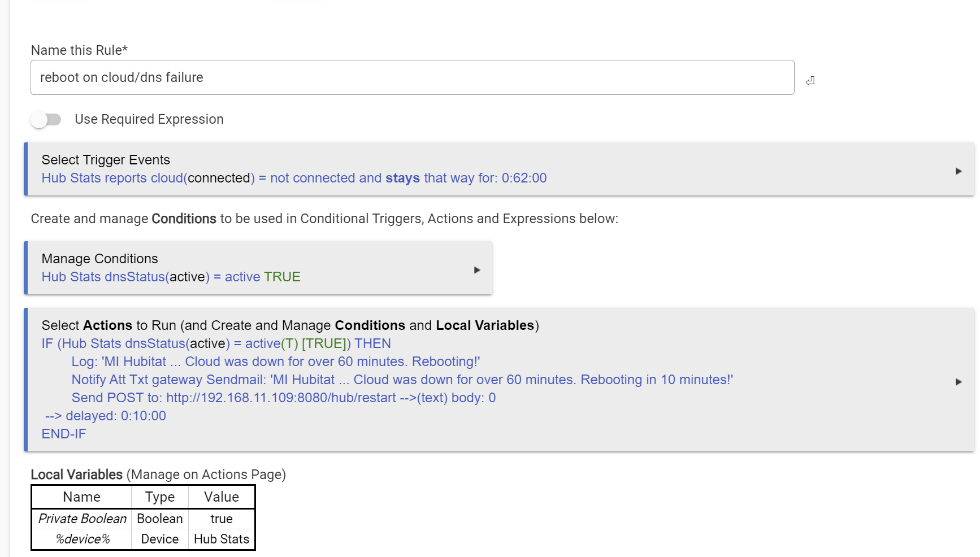The image size is (980, 557).
Task: Expand the Manage Conditions arrow
Action: [476, 270]
